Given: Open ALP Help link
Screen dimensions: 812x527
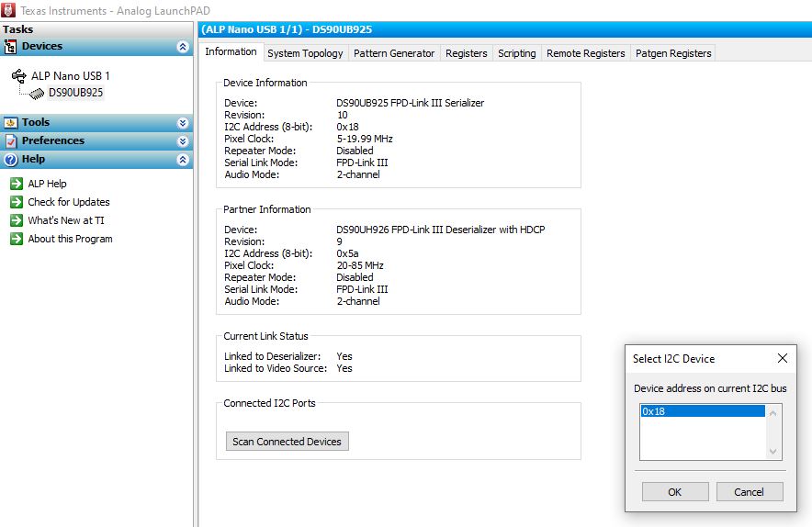Looking at the screenshot, I should click(47, 184).
